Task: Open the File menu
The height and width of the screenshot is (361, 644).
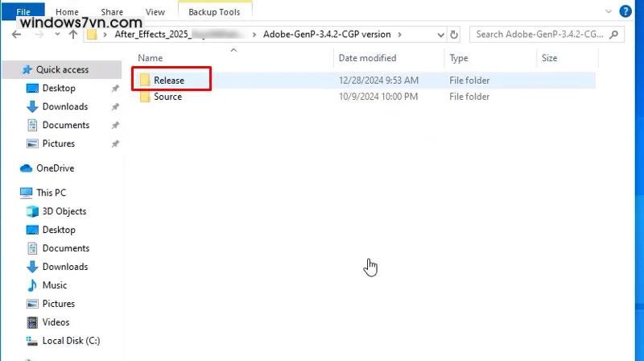Action: (x=24, y=12)
